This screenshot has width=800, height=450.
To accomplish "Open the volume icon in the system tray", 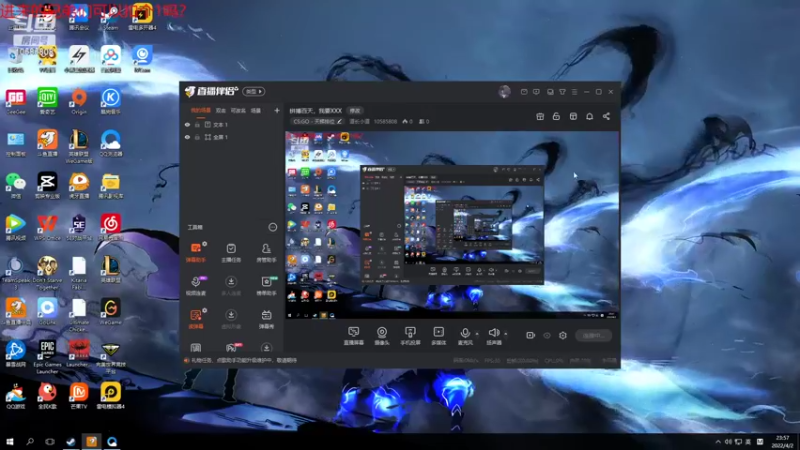I will pyautogui.click(x=728, y=441).
